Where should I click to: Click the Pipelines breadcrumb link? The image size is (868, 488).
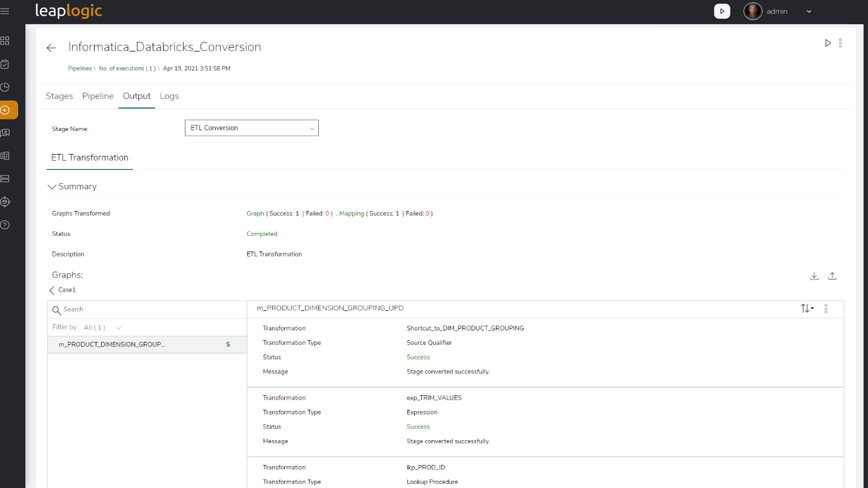tap(80, 69)
